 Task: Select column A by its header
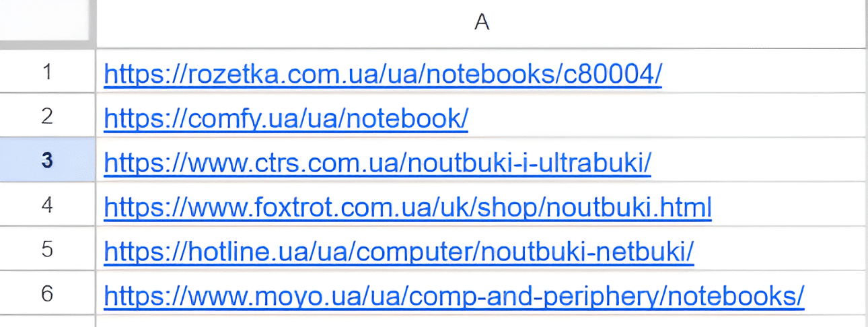[x=482, y=24]
